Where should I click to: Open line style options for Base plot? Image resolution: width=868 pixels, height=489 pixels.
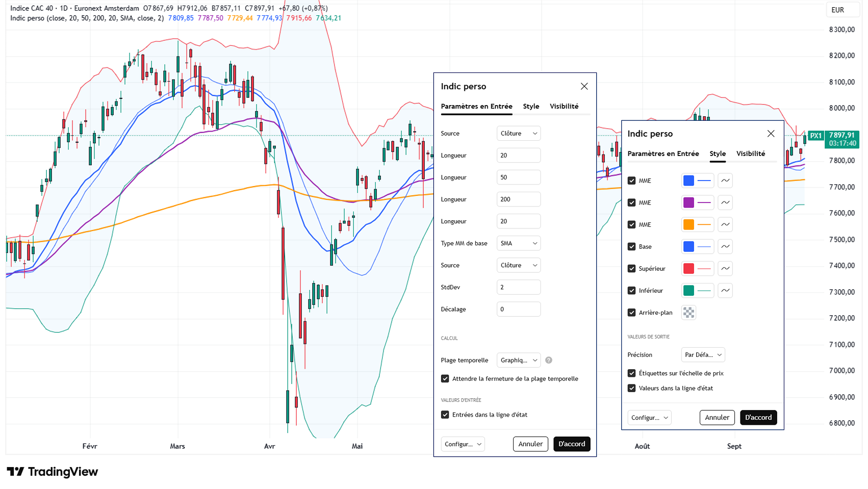pyautogui.click(x=725, y=247)
